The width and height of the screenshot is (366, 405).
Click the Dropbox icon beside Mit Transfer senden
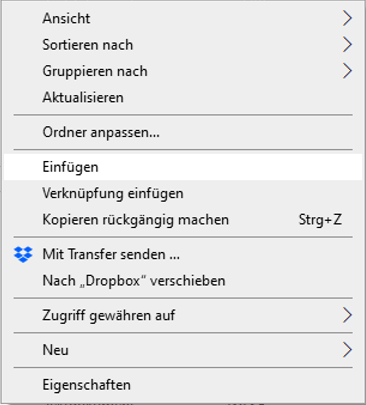click(23, 255)
